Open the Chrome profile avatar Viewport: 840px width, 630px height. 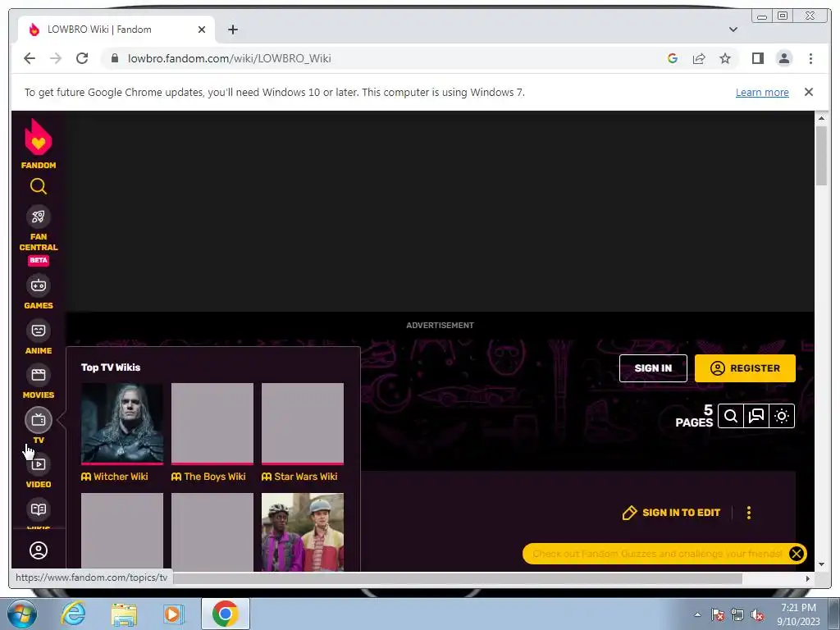click(x=783, y=58)
